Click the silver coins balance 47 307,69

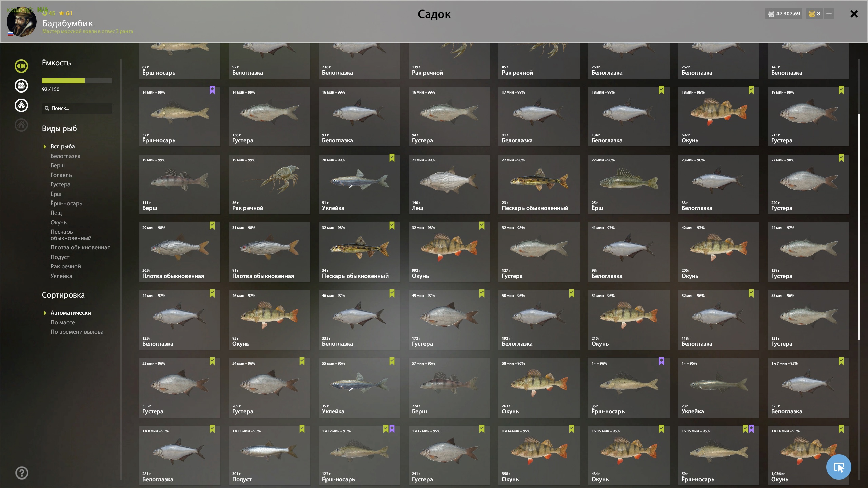(x=784, y=14)
